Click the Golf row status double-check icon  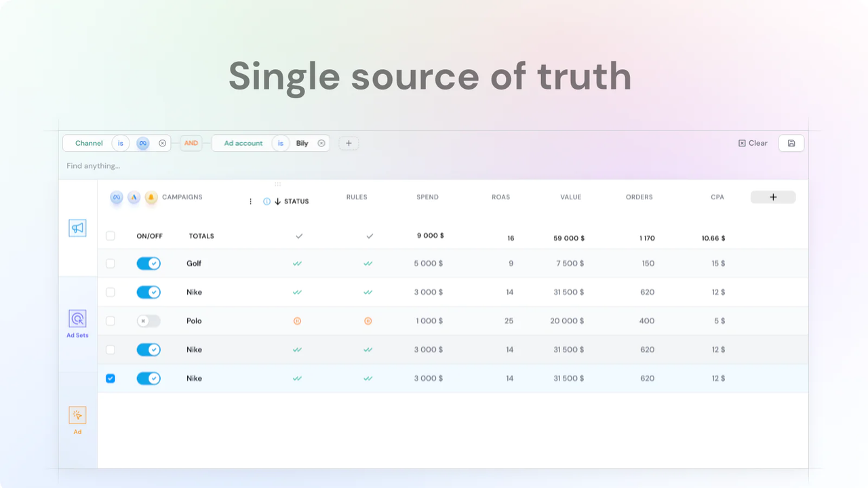click(297, 264)
